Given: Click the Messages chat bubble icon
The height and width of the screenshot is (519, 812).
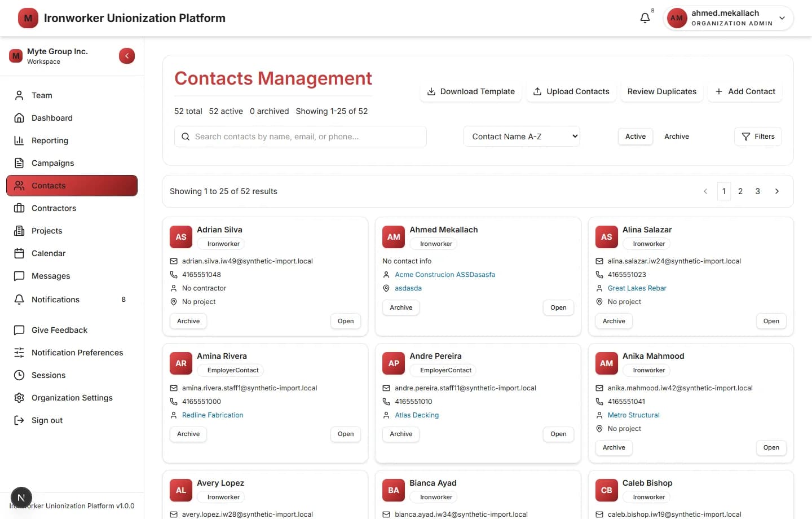Looking at the screenshot, I should [x=19, y=276].
